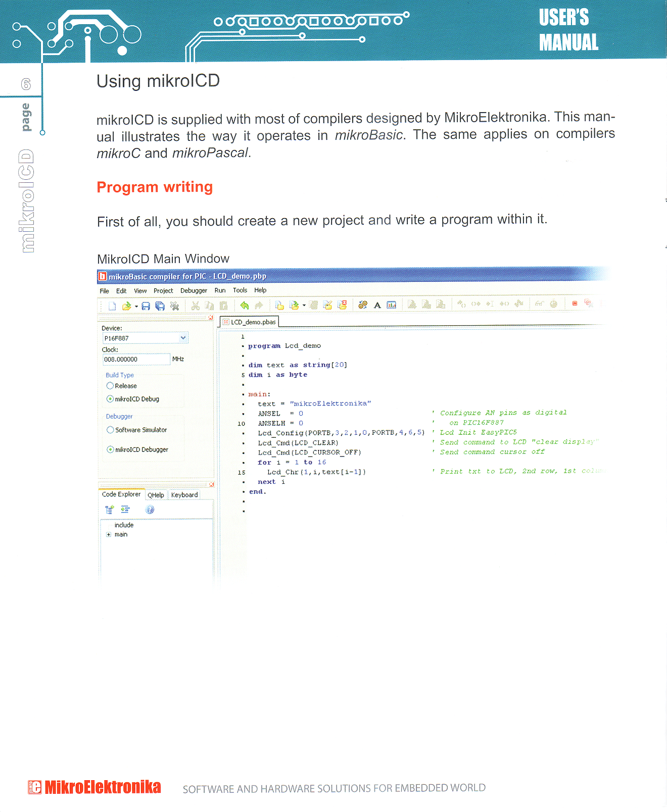Click the Code Explorer collapse list icon
This screenshot has width=667, height=812.
[125, 510]
